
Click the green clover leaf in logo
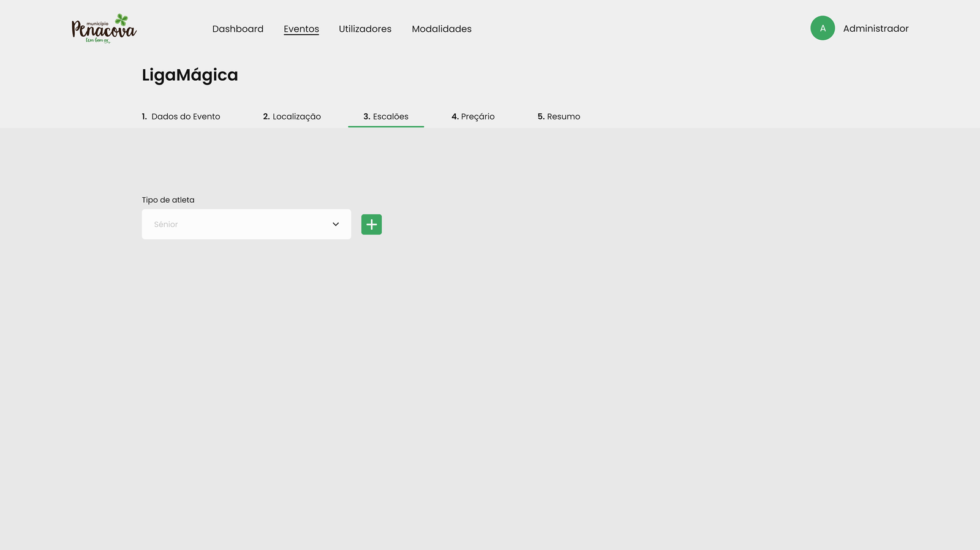122,20
